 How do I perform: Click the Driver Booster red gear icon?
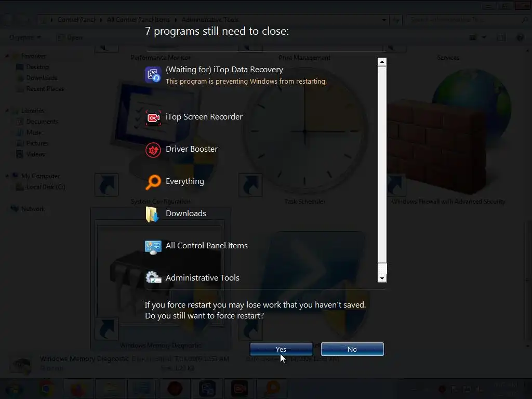click(x=153, y=150)
